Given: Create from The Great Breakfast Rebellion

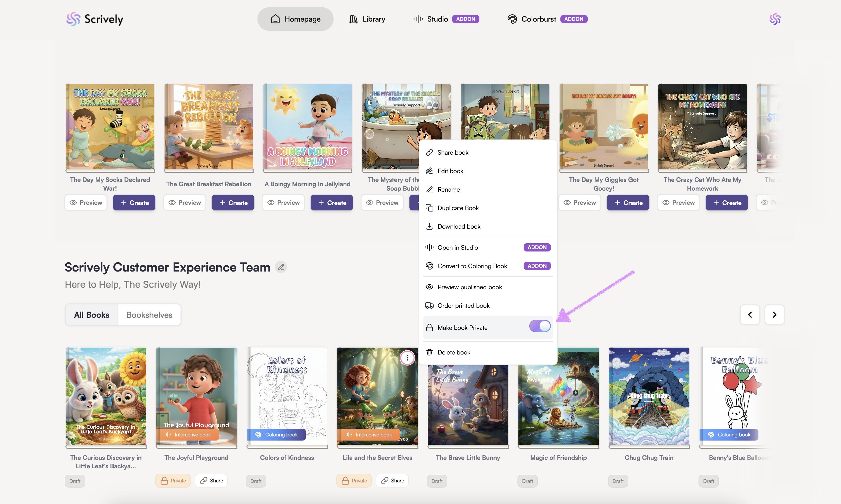Looking at the screenshot, I should coord(233,203).
